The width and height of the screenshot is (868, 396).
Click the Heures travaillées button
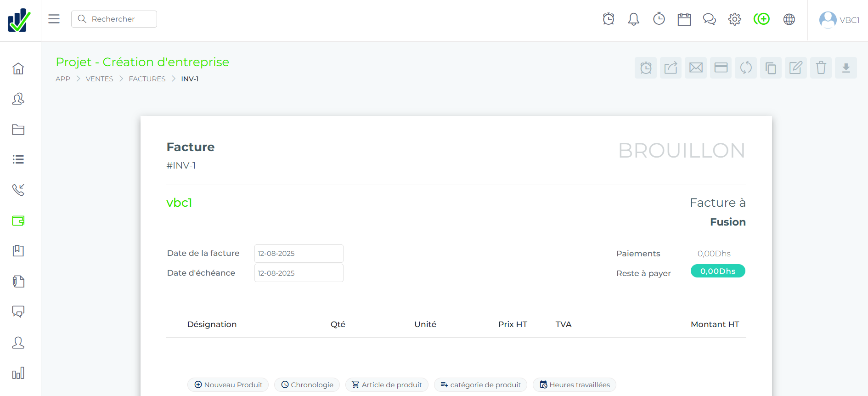pyautogui.click(x=575, y=385)
